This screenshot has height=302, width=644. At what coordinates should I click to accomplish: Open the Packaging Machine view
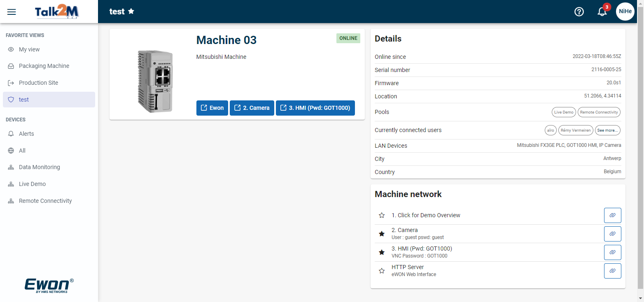coord(49,66)
